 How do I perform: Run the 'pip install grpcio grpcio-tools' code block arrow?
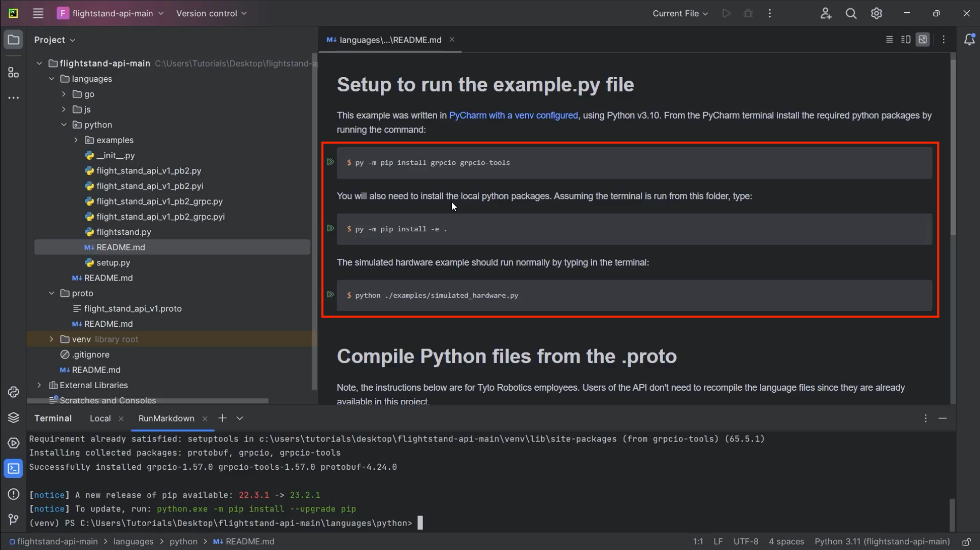click(x=331, y=162)
